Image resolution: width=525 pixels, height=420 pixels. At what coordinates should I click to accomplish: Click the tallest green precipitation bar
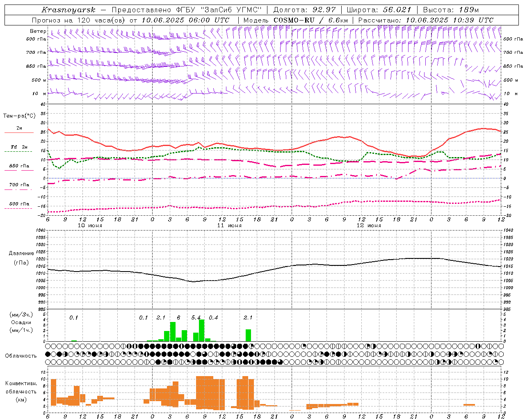coord(201,330)
